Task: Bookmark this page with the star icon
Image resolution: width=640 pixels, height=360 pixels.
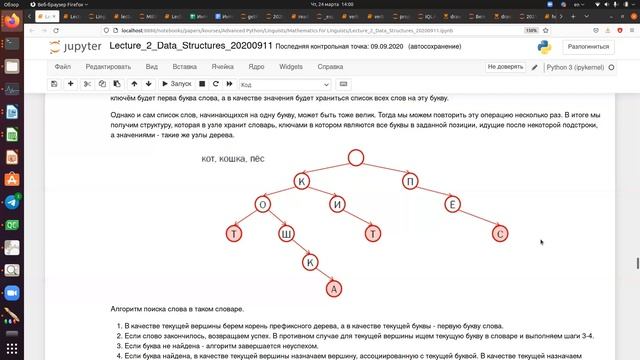Action: [x=546, y=31]
